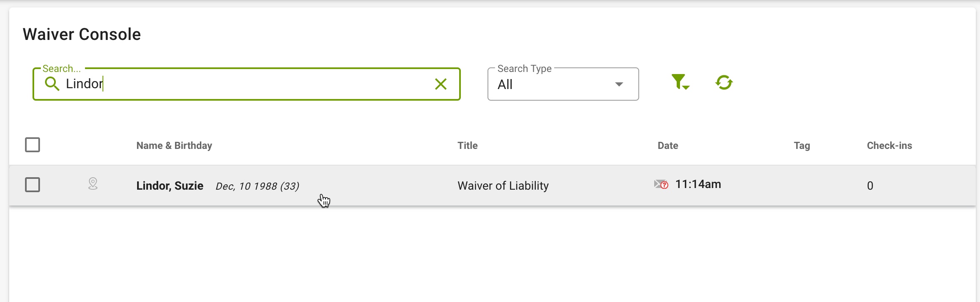Select the 'All' value in Search Type
980x302 pixels.
pos(505,84)
